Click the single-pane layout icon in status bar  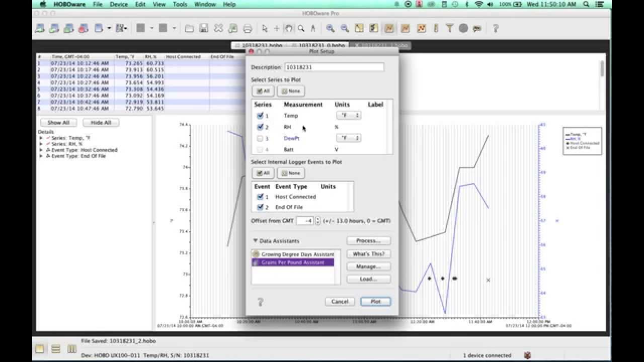40,348
